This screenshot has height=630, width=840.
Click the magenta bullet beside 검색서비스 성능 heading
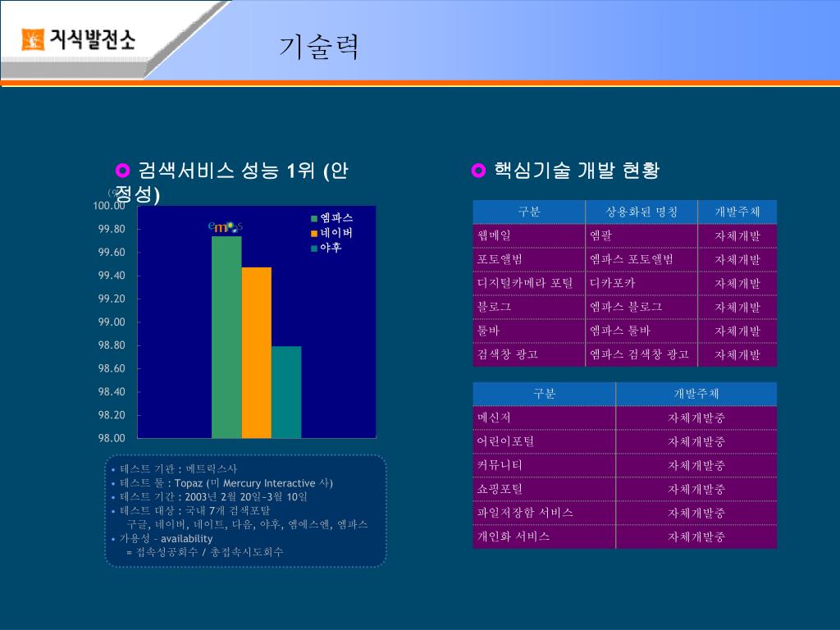pos(123,171)
